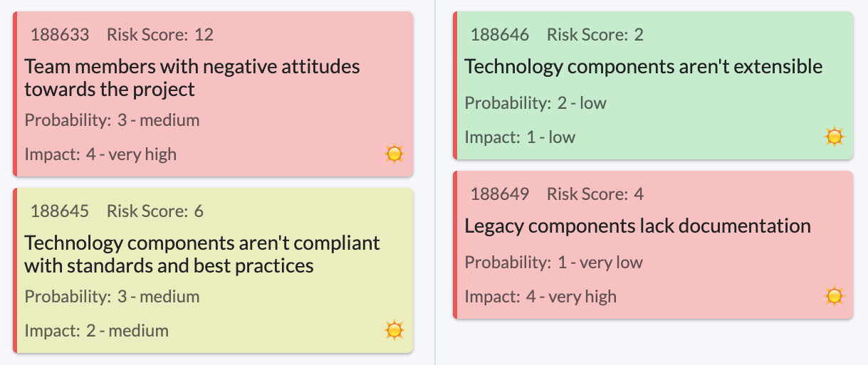Click risk ID 188649
This screenshot has height=365, width=868.
click(x=500, y=194)
